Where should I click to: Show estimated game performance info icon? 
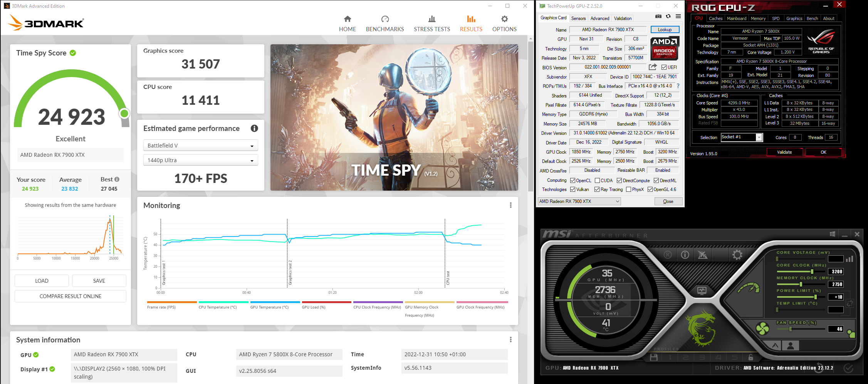(x=254, y=128)
